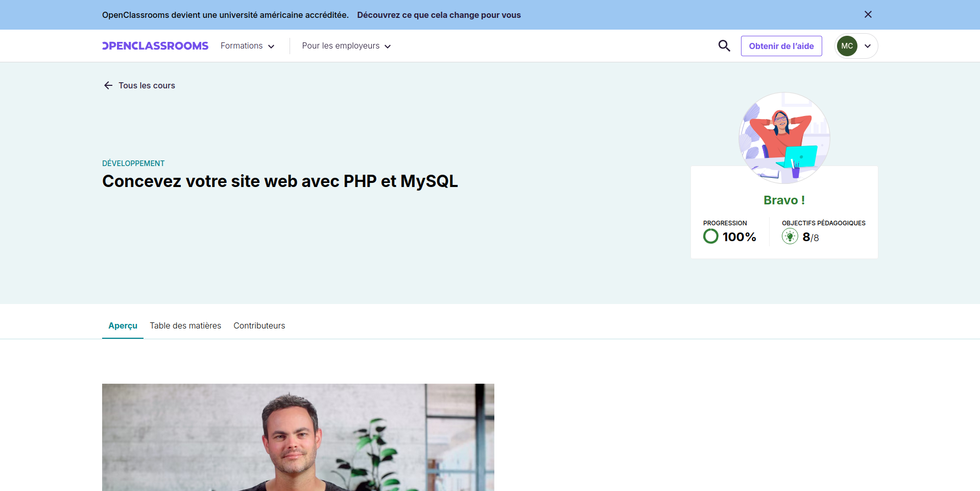Select the Aperçu tab
This screenshot has height=491, width=980.
[x=123, y=325]
